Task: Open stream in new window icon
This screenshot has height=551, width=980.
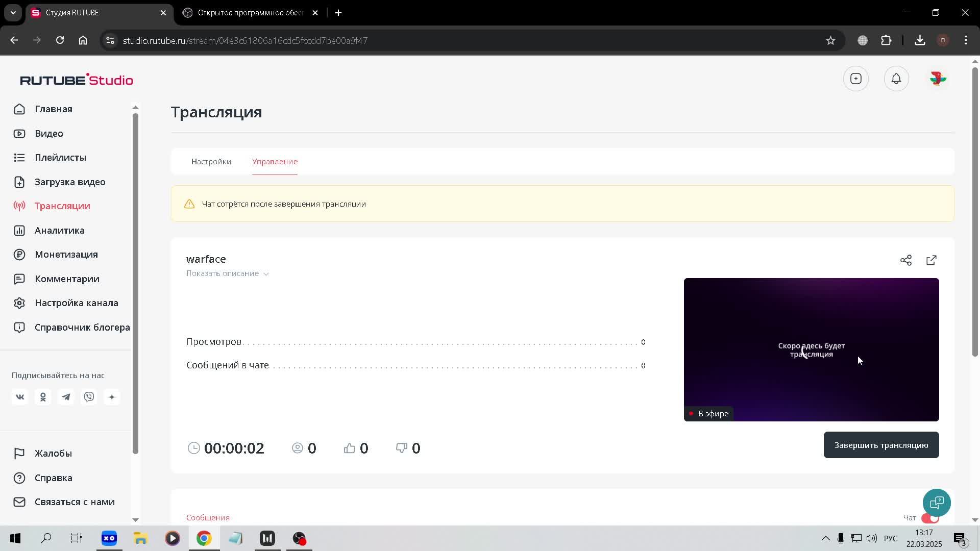Action: [x=931, y=260]
